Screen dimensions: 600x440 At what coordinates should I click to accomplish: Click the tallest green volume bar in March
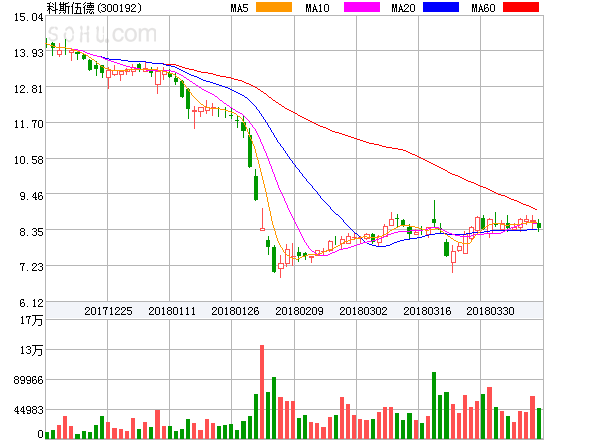tap(434, 405)
